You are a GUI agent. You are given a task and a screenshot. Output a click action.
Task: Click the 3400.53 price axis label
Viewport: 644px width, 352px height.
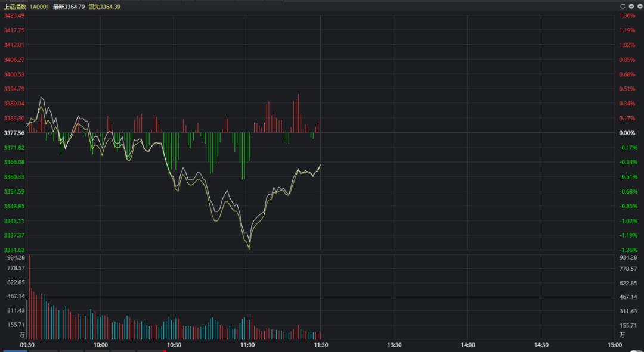(14, 74)
